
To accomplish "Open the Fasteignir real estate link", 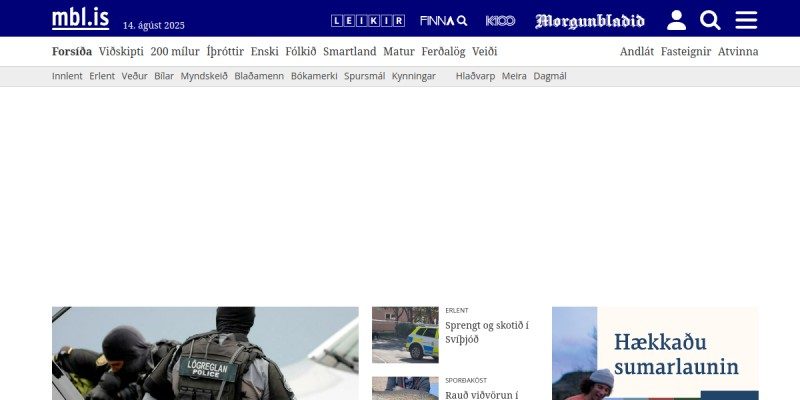I will click(686, 52).
